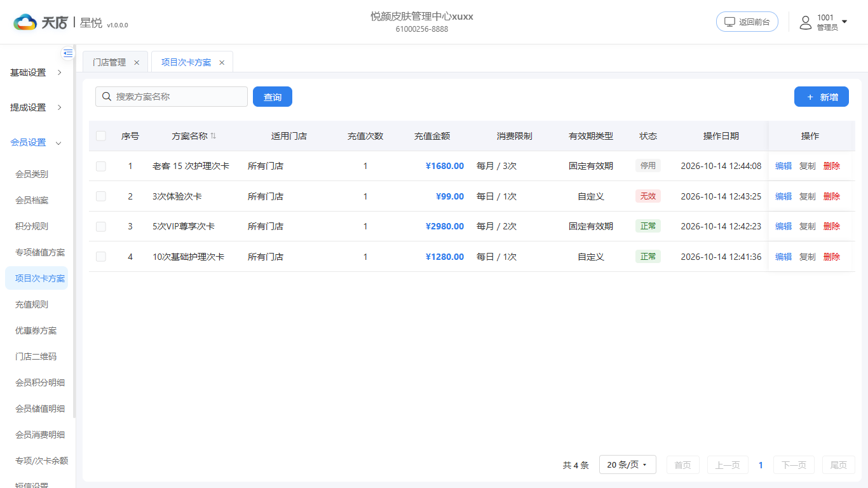868x488 pixels.
Task: Edit the 老客 15 次护理次卡 row
Action: (783, 166)
